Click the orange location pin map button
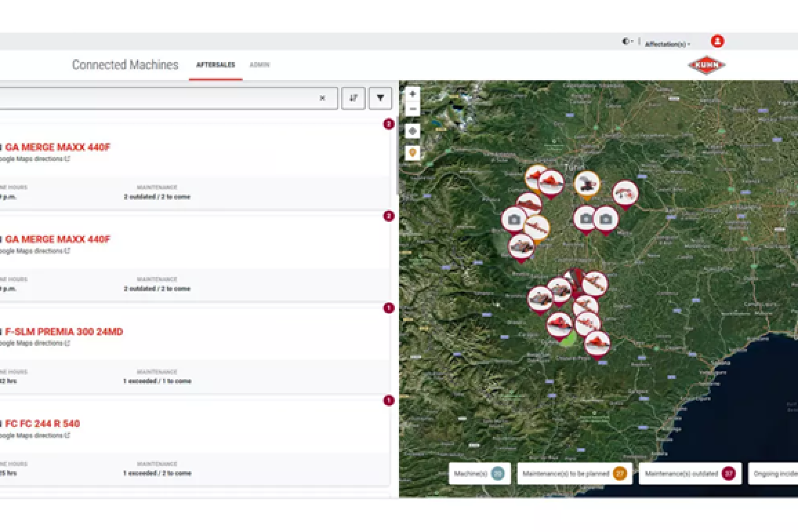Screen dimensions: 798x532 412,153
